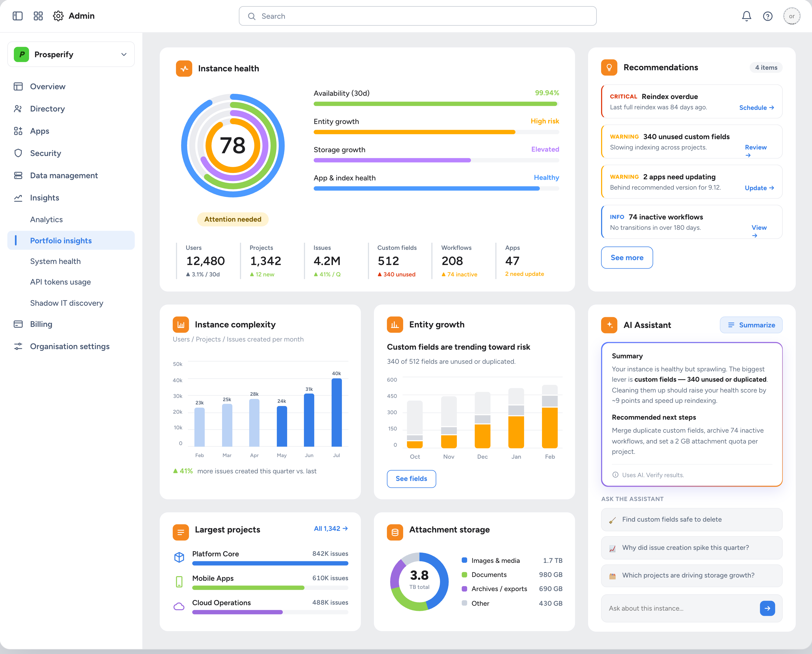This screenshot has height=654, width=812.
Task: Click the Mobile Apps phone icon
Action: coord(179,581)
